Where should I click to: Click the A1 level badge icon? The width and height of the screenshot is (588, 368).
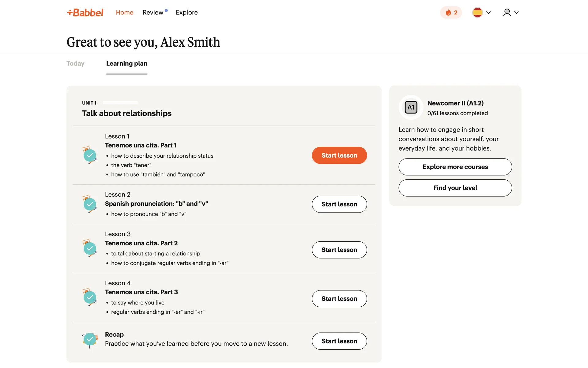click(x=411, y=107)
